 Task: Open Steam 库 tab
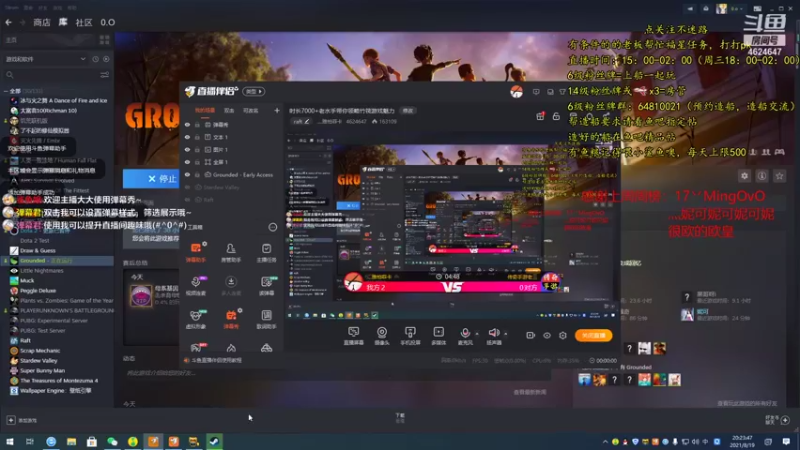63,22
